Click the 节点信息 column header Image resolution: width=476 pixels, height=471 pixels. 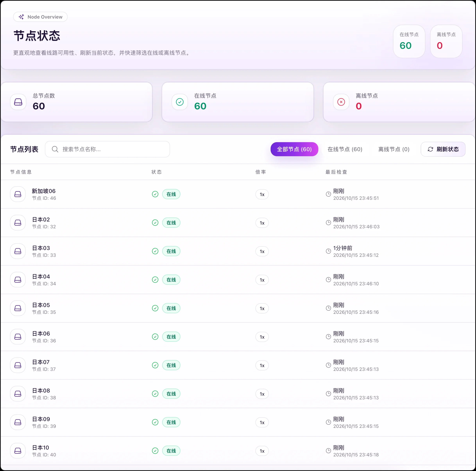click(21, 172)
